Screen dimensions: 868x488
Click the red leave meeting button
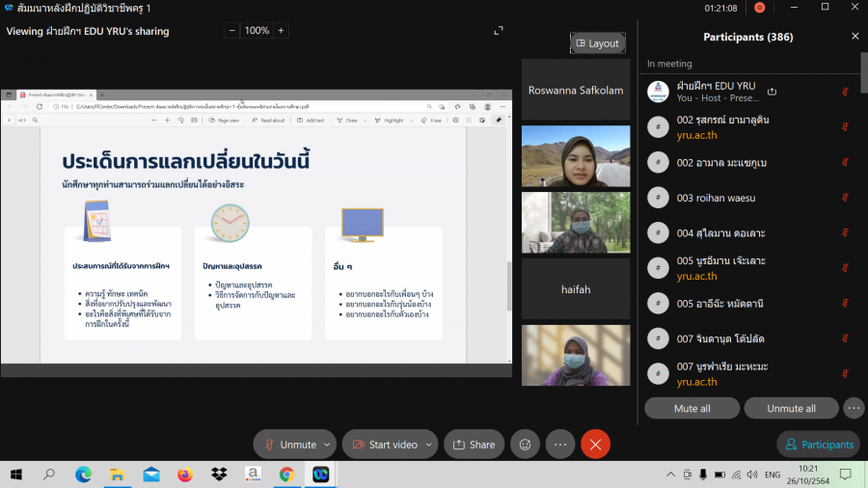click(595, 444)
